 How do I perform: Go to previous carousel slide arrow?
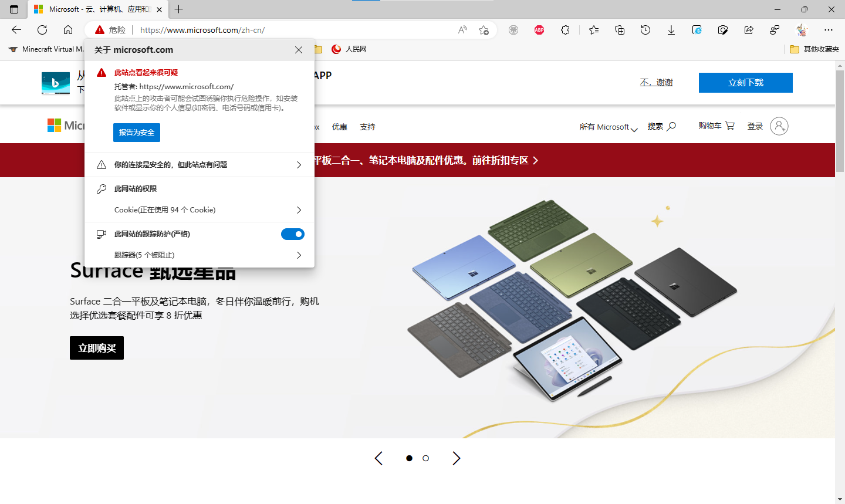378,458
